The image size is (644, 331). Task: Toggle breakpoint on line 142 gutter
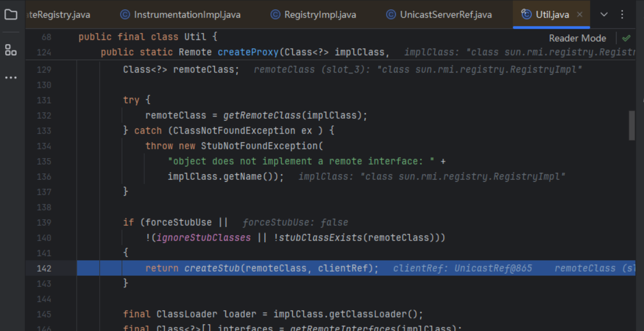44,268
